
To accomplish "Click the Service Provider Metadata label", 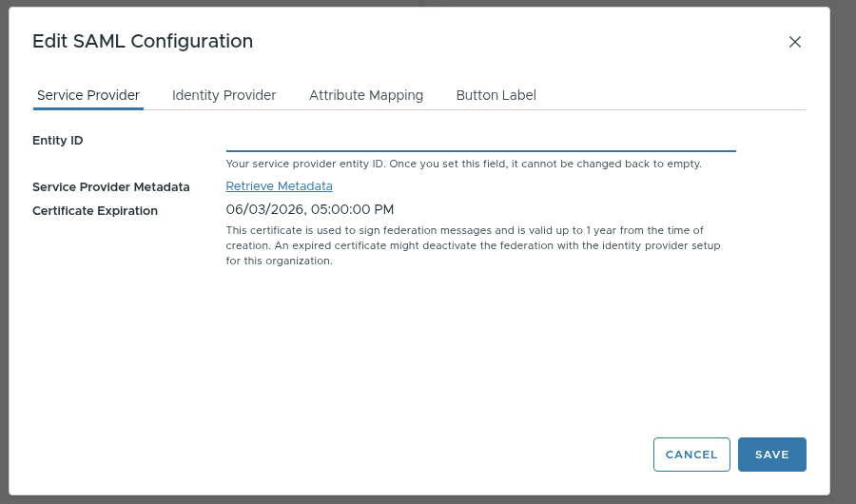I will [111, 187].
